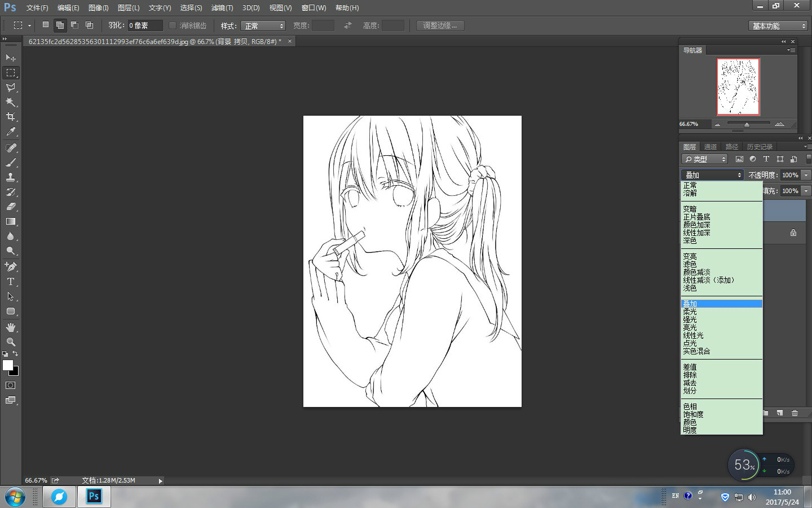Viewport: 812px width, 508px height.
Task: Choose Subtract from Selection mode
Action: pos(74,25)
